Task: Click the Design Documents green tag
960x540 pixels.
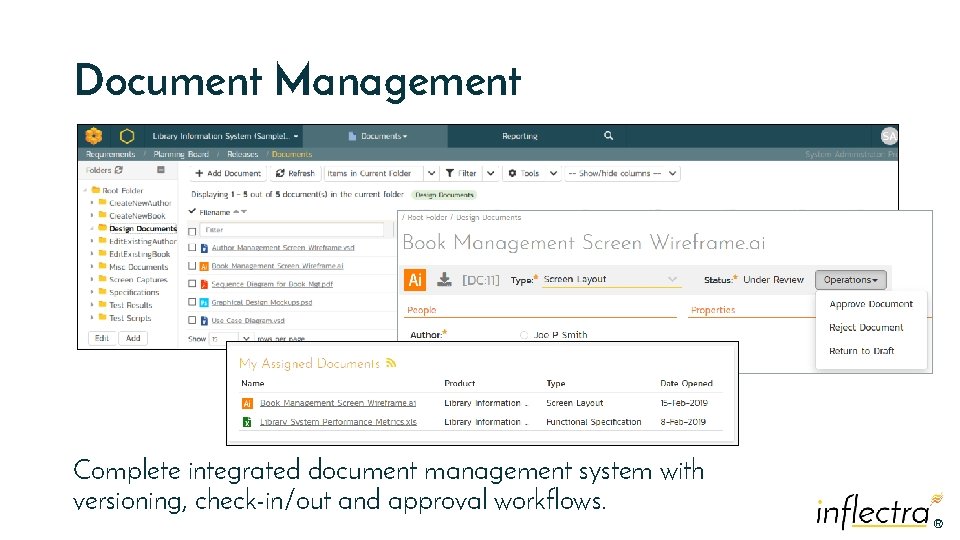Action: (444, 195)
